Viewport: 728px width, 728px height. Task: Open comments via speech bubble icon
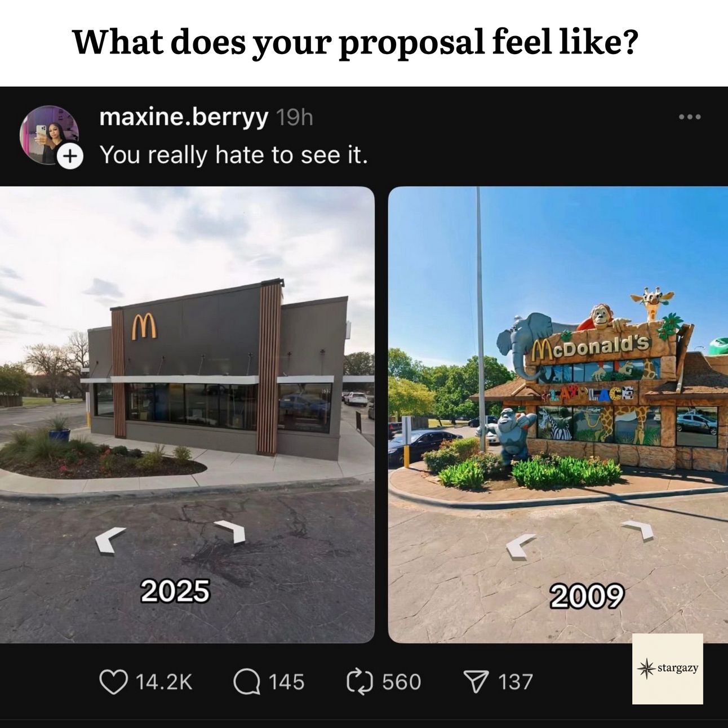pos(246,682)
